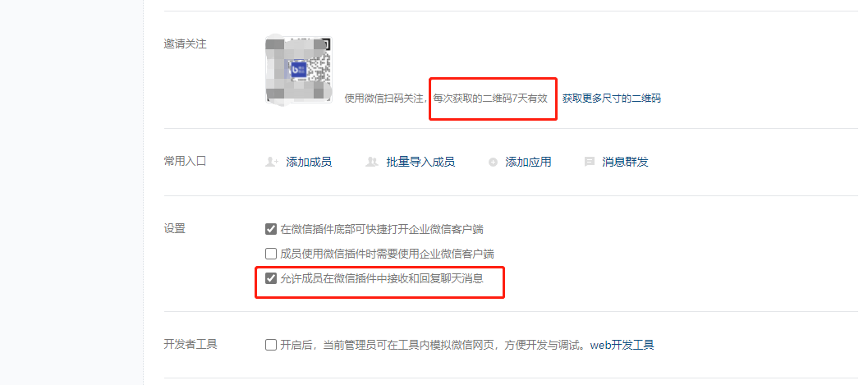Enable 成员使用微信插件时需要使用企业微信客户端 checkbox

(271, 254)
